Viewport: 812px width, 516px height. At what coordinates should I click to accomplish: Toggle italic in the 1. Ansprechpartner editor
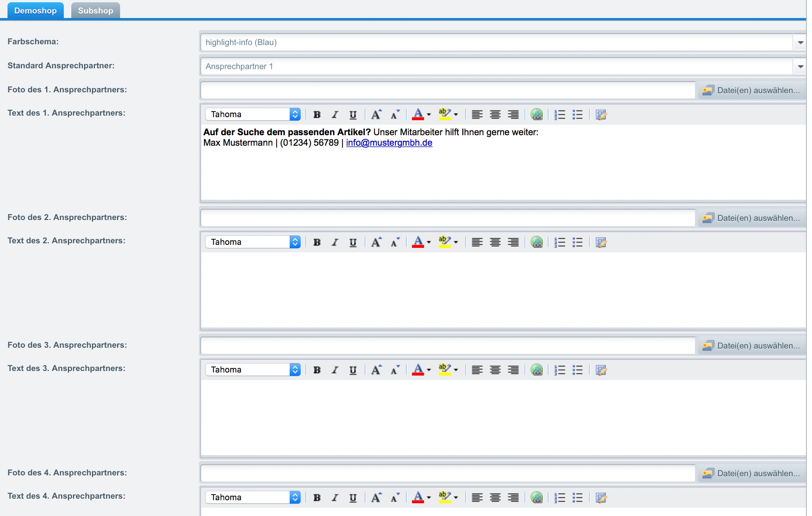(x=335, y=115)
